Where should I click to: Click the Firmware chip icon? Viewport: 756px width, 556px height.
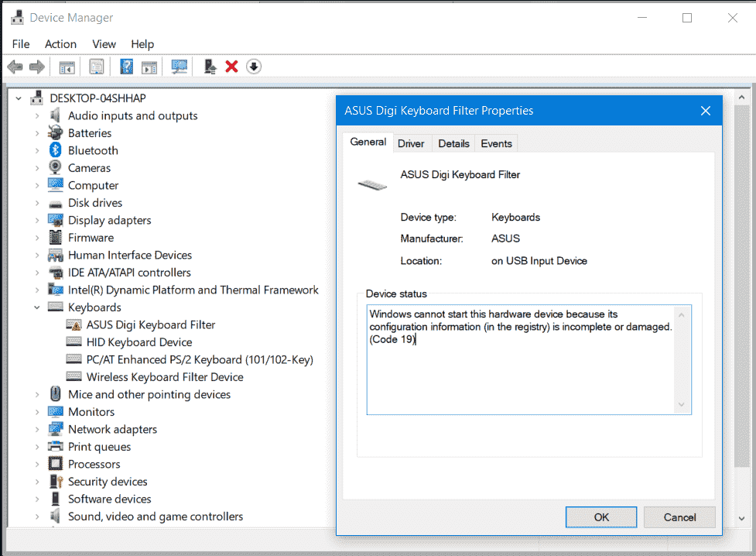[56, 238]
